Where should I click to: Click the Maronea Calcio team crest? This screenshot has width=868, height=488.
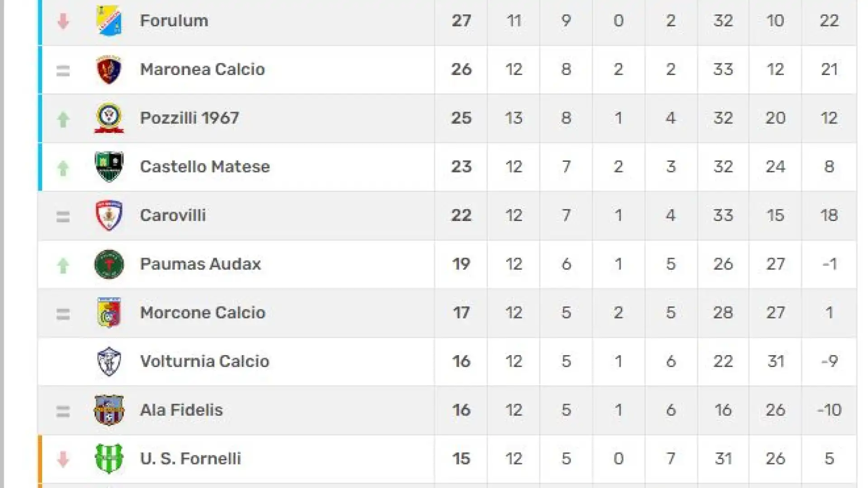pos(109,70)
